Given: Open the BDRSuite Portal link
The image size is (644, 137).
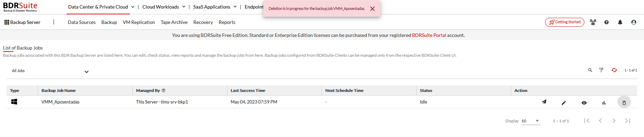Looking at the screenshot, I should coord(429,35).
